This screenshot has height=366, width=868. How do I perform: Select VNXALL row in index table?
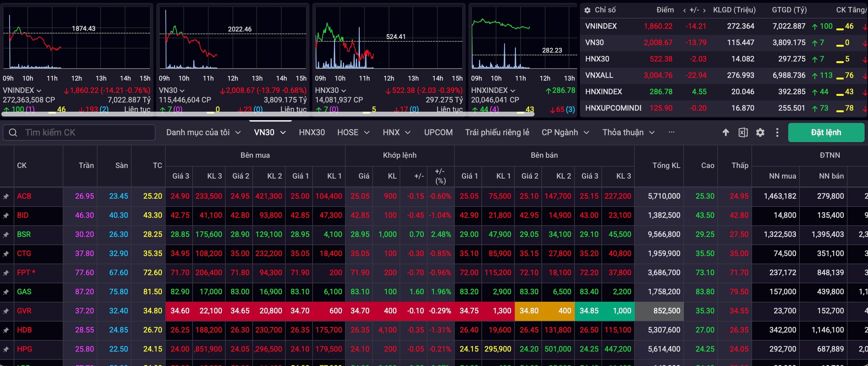pyautogui.click(x=724, y=75)
